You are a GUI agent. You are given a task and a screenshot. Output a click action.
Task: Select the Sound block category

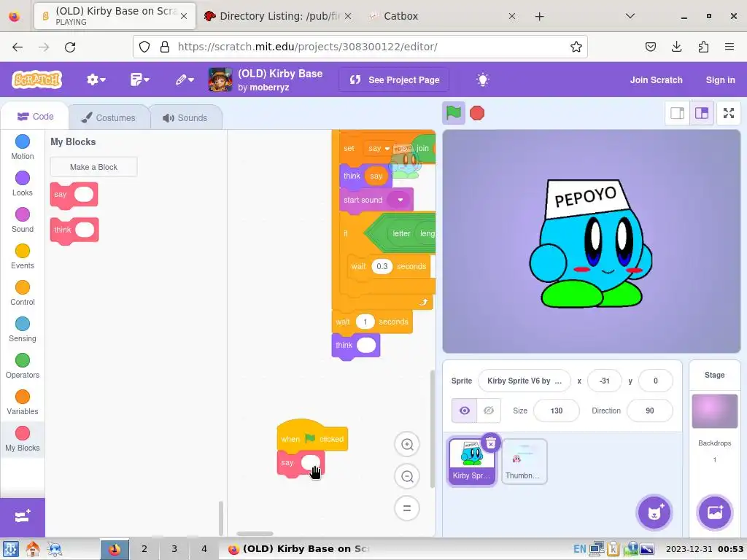[x=23, y=220]
